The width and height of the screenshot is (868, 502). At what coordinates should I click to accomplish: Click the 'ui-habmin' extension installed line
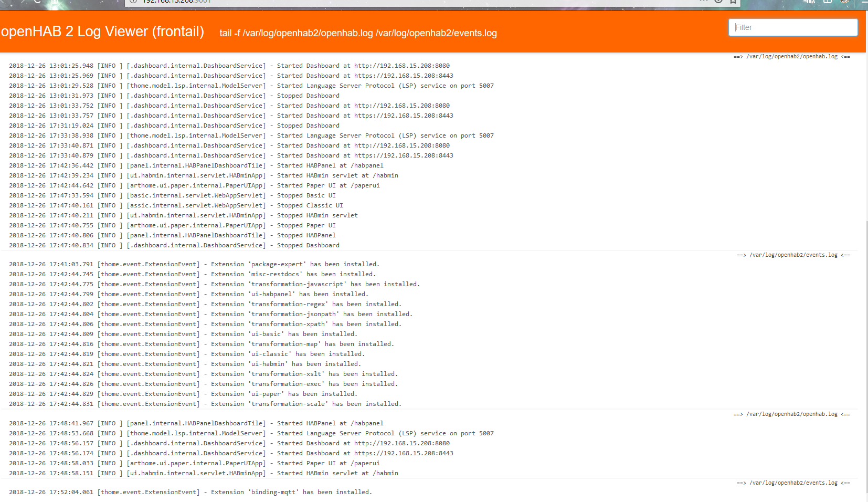tap(185, 364)
